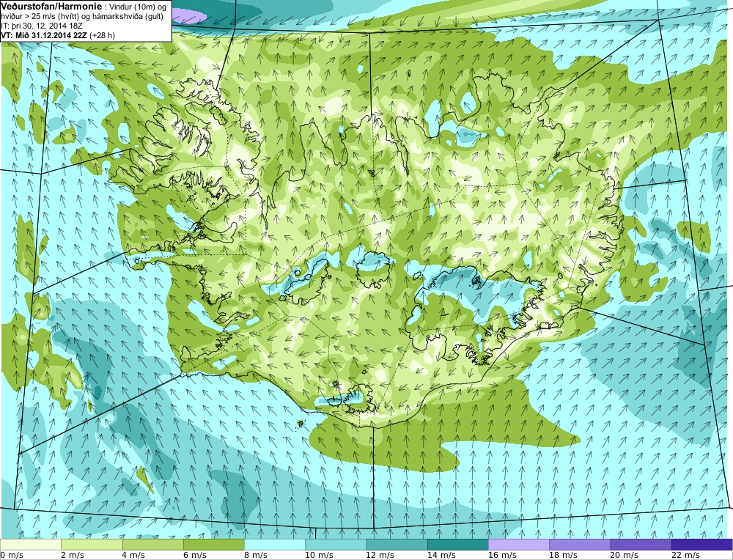Click the legend swatch between 2 and 4 m/s
733x560 pixels.
click(x=92, y=545)
